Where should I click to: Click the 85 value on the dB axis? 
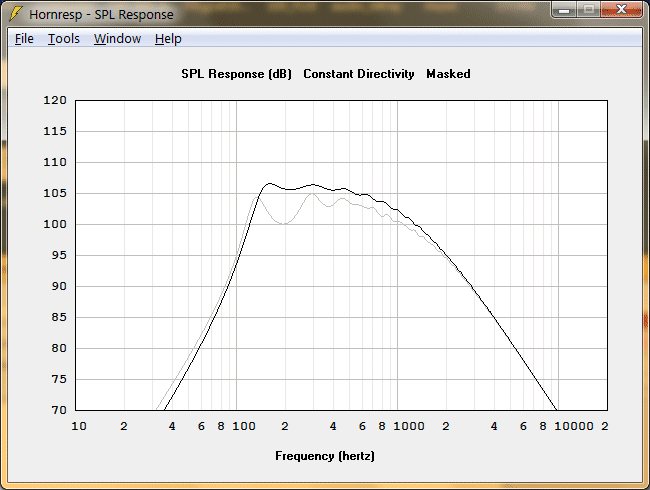coord(58,317)
